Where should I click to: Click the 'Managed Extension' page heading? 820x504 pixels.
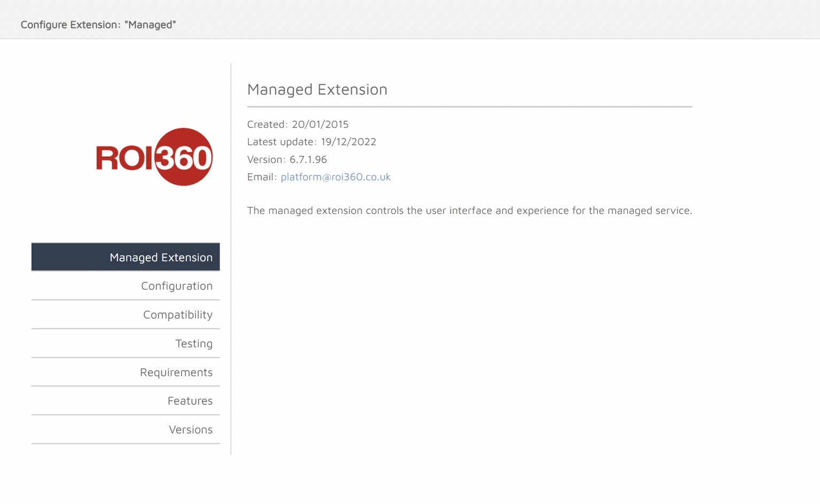(317, 89)
